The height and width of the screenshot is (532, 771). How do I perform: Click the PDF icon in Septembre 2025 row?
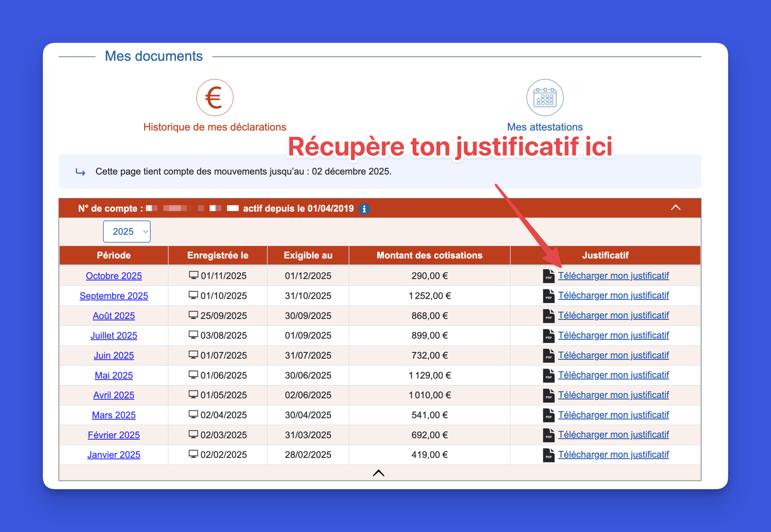548,296
